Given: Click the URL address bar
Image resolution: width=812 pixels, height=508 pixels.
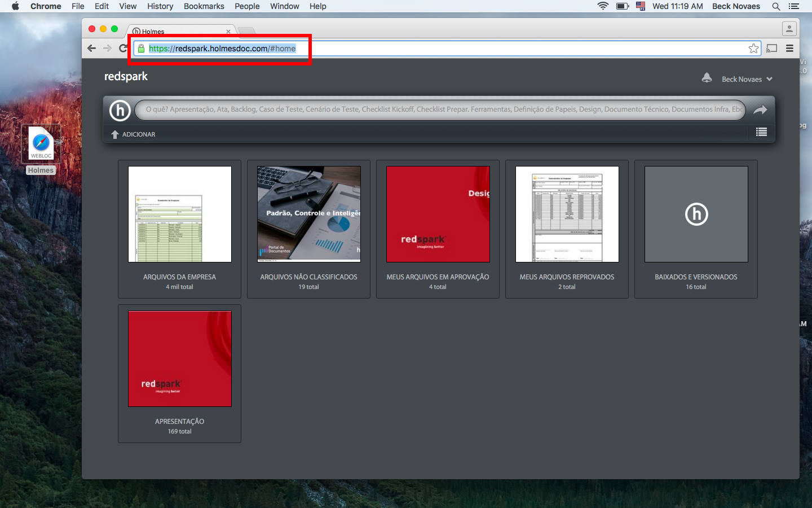Looking at the screenshot, I should 447,49.
